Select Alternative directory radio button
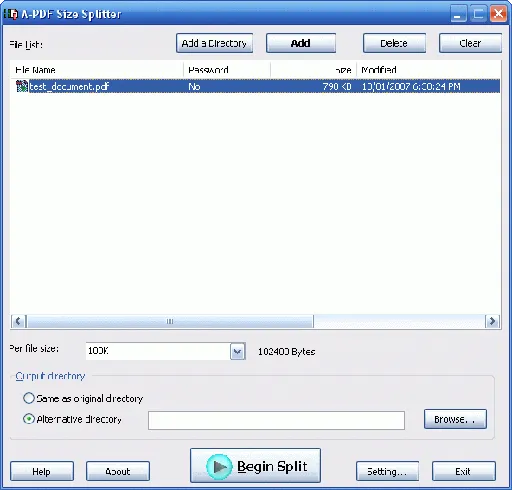This screenshot has height=490, width=512. point(29,419)
